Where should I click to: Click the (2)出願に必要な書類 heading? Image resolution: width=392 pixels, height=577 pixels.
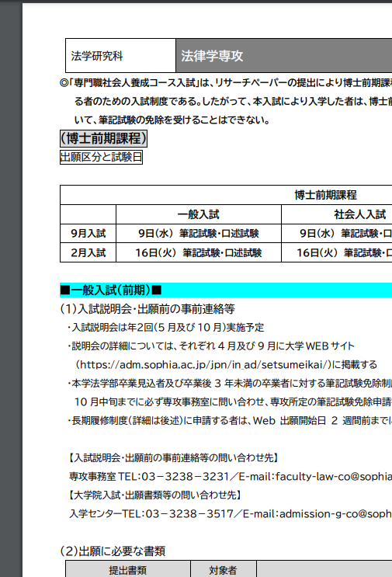pyautogui.click(x=113, y=551)
